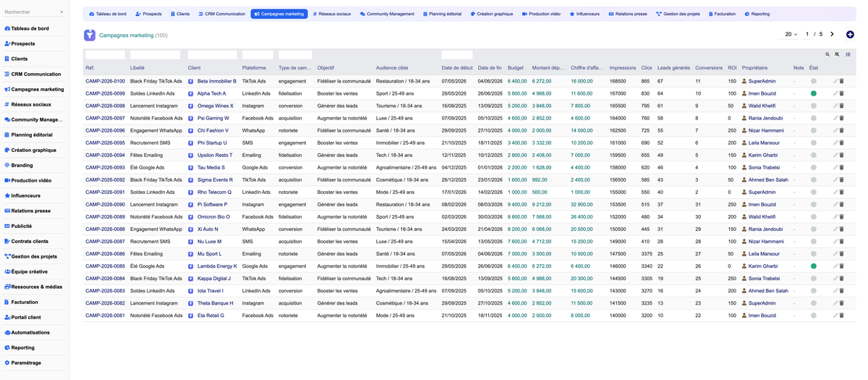
Task: Open Publicité in the left sidebar
Action: point(21,226)
